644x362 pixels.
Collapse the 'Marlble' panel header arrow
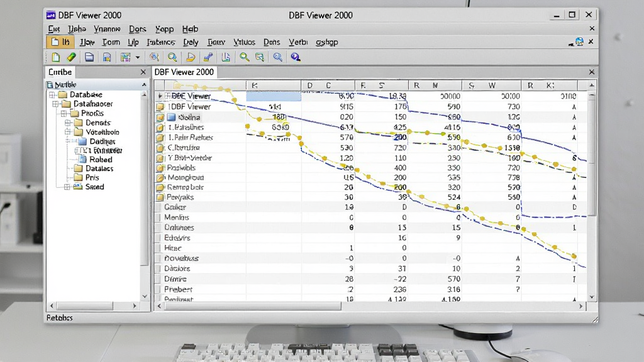click(144, 85)
